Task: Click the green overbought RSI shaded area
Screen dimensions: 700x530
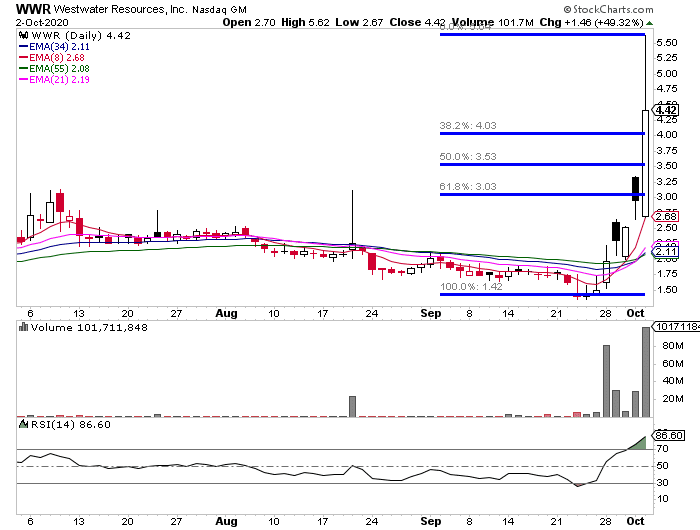Action: [640, 445]
